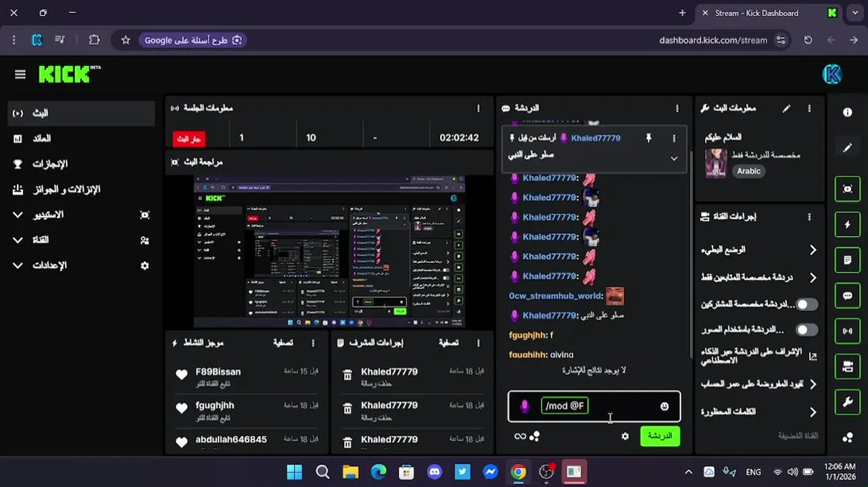Toggle emote-only chat switch

tap(806, 330)
